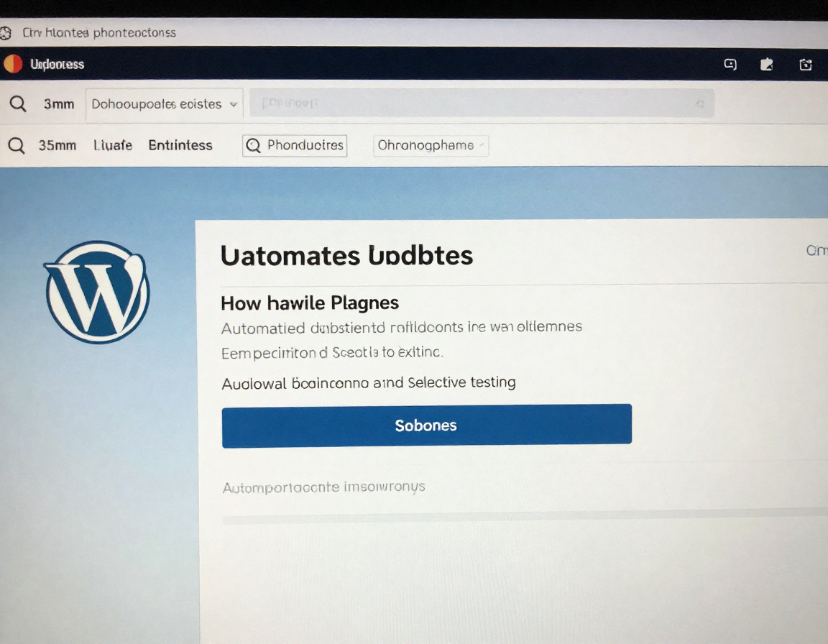The width and height of the screenshot is (828, 644).
Task: Click the browser tab icon at top left
Action: coord(6,33)
